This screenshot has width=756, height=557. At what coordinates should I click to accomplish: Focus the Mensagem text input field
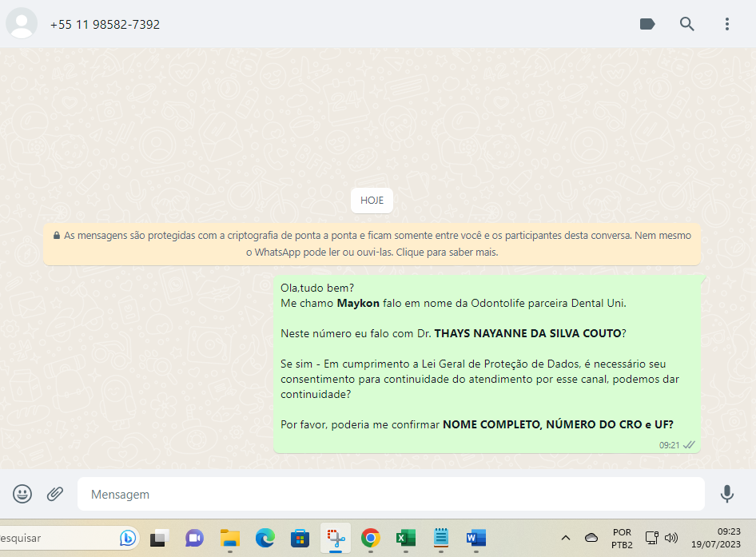click(391, 494)
